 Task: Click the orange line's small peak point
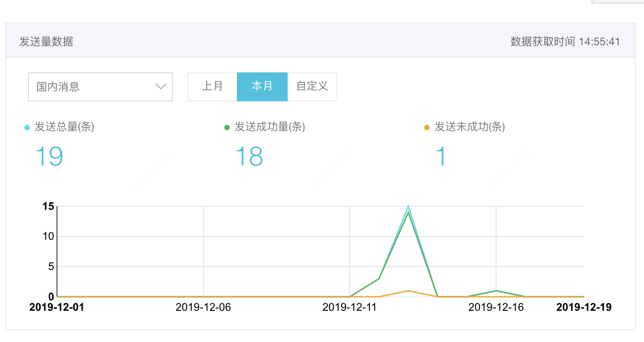coord(408,290)
